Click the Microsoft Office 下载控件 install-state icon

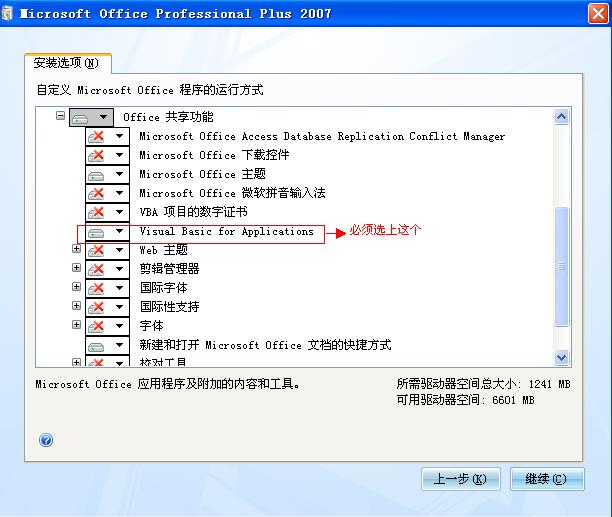(x=96, y=155)
